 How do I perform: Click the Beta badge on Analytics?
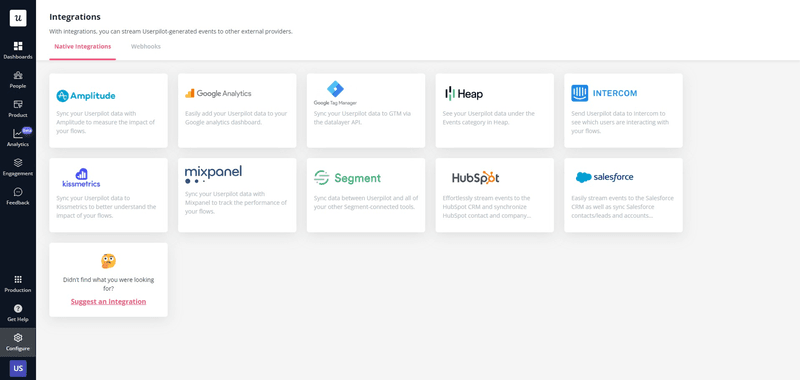pyautogui.click(x=27, y=130)
